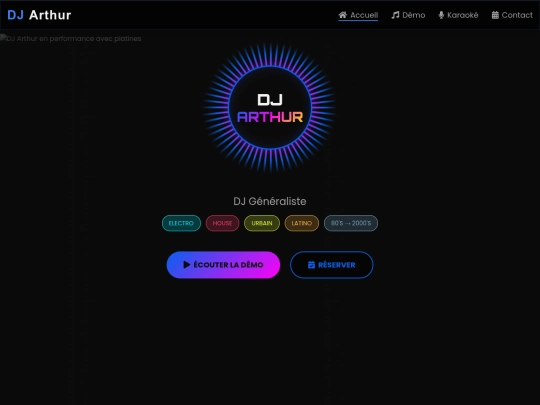Click the home icon beside Accueil
Screen dimensions: 540x405
tap(343, 15)
